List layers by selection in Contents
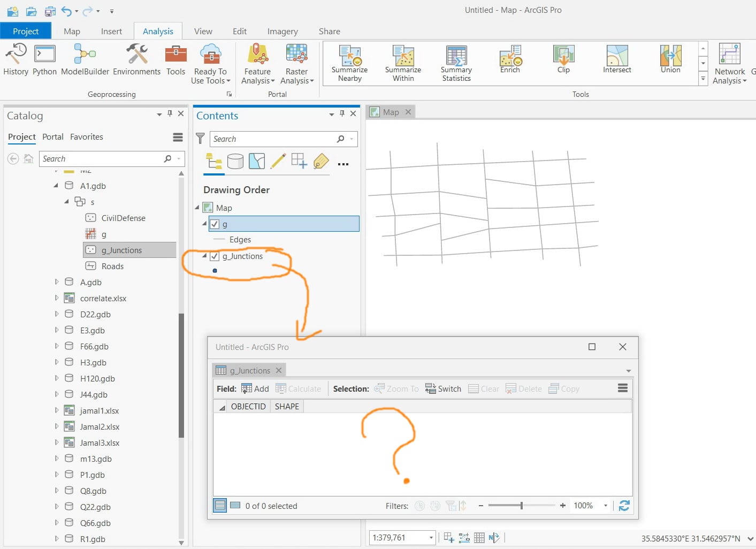 257,161
